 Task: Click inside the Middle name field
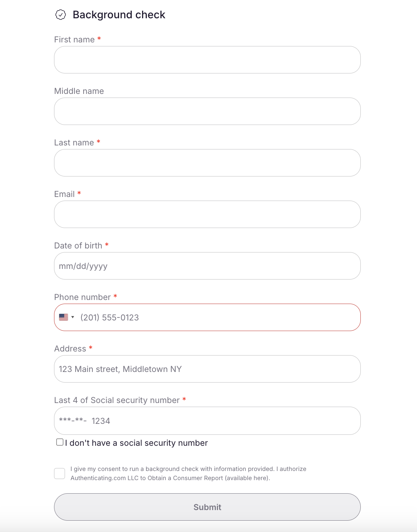pyautogui.click(x=207, y=111)
